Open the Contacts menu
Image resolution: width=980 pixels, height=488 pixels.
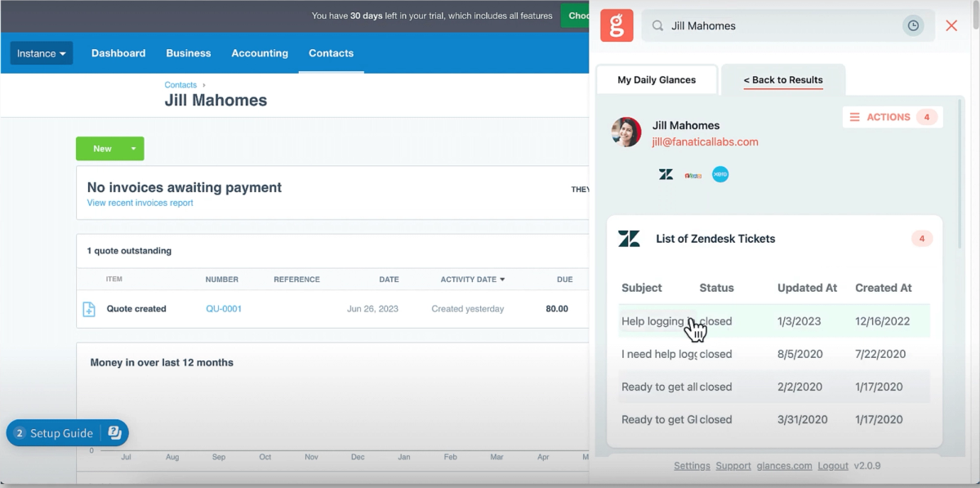pyautogui.click(x=331, y=53)
